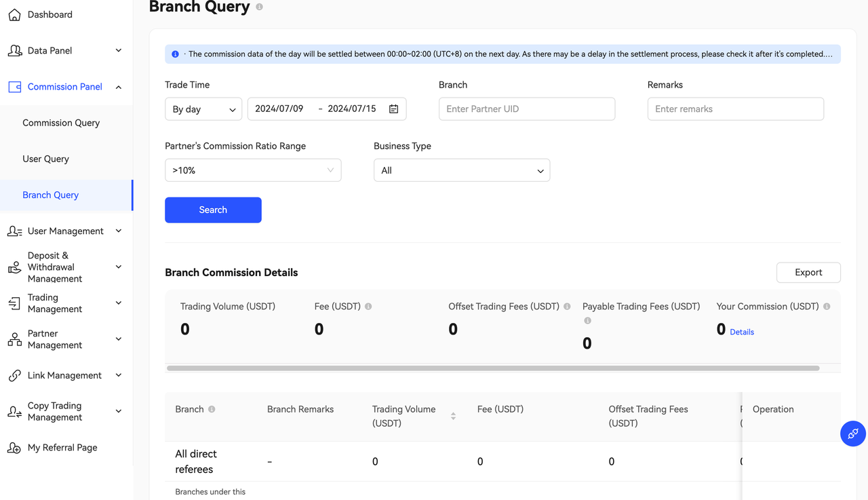Open the By day trade time dropdown
The image size is (868, 500).
(203, 109)
